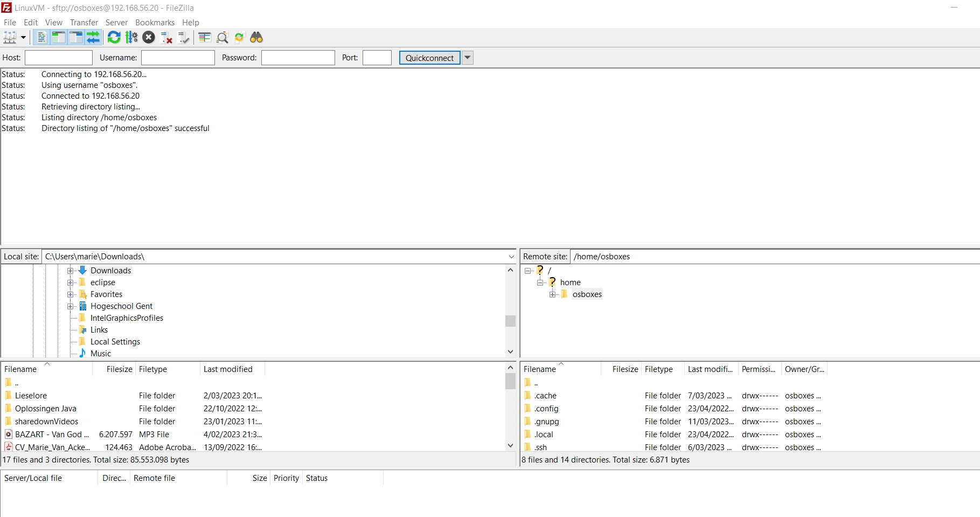Expand the Downloads tree node
980x517 pixels.
coord(70,271)
